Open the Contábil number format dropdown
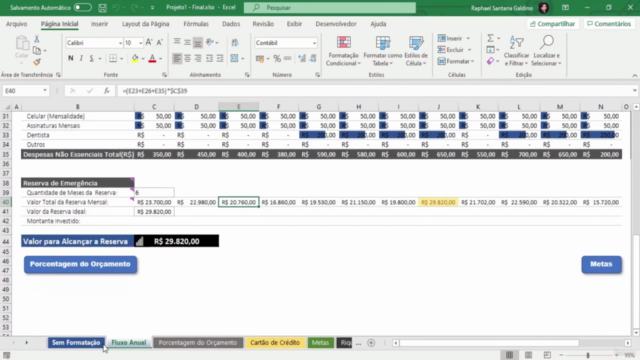This screenshot has width=640, height=360. [314, 43]
